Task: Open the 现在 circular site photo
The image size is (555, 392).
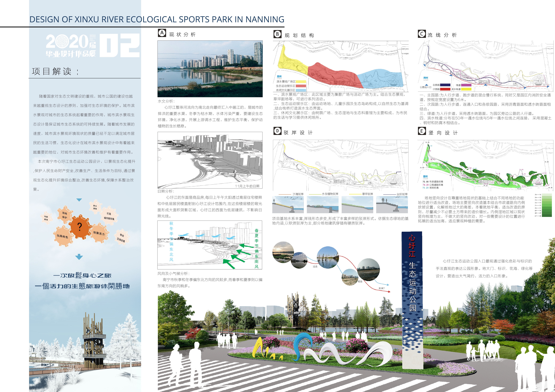Action: (368, 270)
